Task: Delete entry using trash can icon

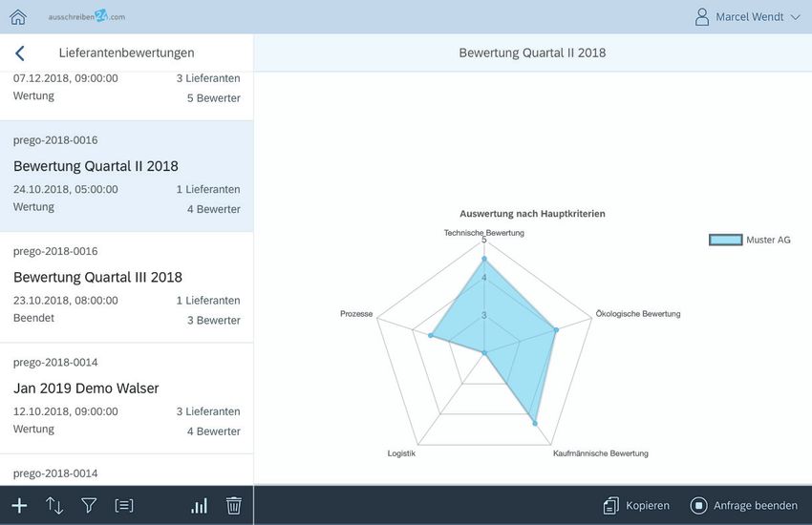Action: [x=233, y=506]
